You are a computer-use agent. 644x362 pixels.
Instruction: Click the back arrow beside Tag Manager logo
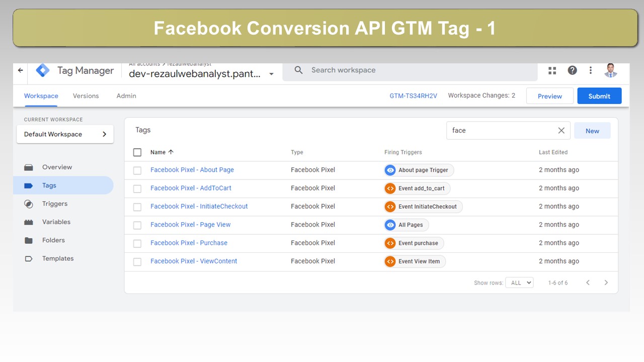(x=20, y=70)
